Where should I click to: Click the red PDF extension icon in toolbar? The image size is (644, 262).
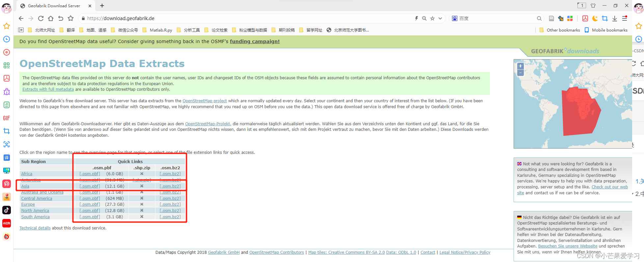coord(585,18)
